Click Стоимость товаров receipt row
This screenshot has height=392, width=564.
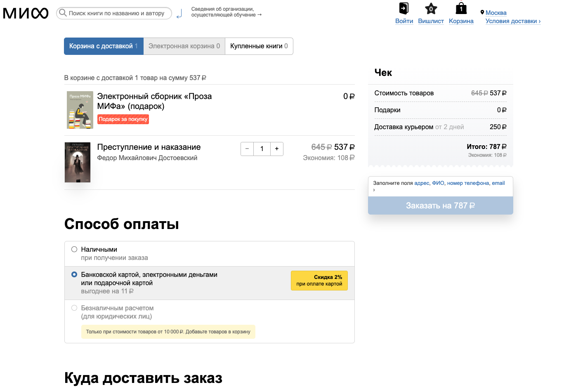(x=440, y=93)
